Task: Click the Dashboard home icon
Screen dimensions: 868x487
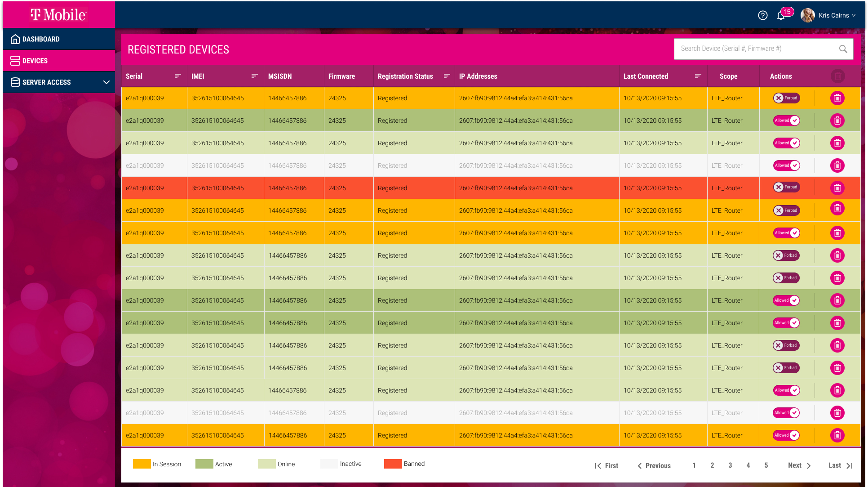Action: pos(15,39)
